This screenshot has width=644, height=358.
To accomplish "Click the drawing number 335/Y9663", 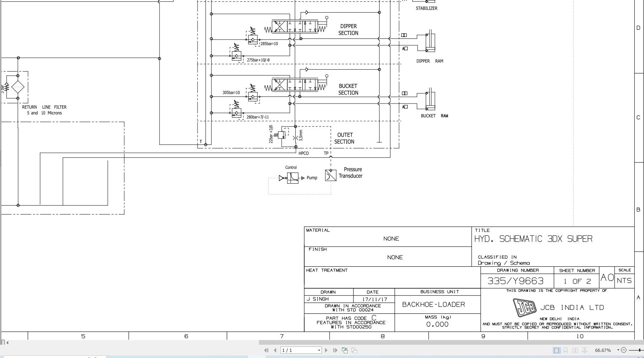I will pos(515,281).
